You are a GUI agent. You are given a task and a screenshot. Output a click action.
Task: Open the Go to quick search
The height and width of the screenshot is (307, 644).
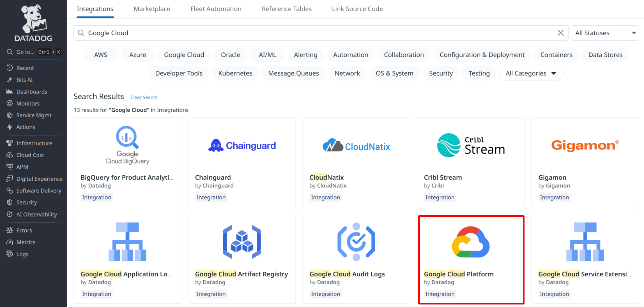point(33,52)
